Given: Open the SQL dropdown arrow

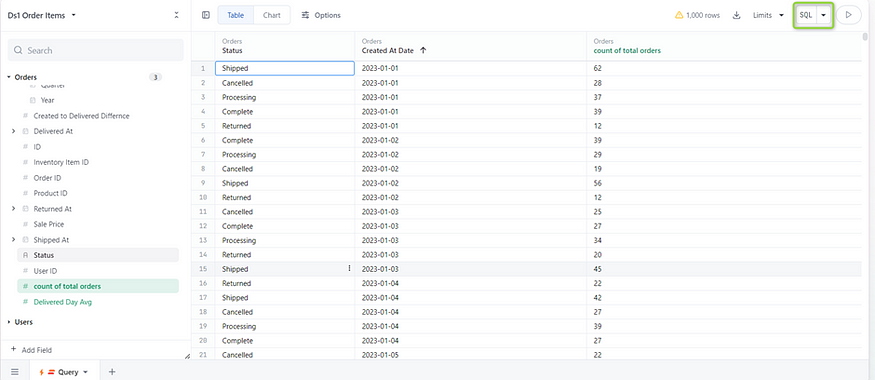Looking at the screenshot, I should point(824,15).
